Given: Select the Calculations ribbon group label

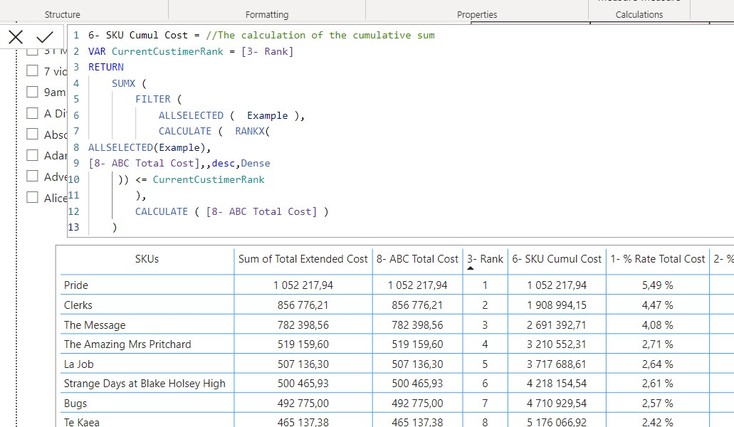Looking at the screenshot, I should pos(639,15).
